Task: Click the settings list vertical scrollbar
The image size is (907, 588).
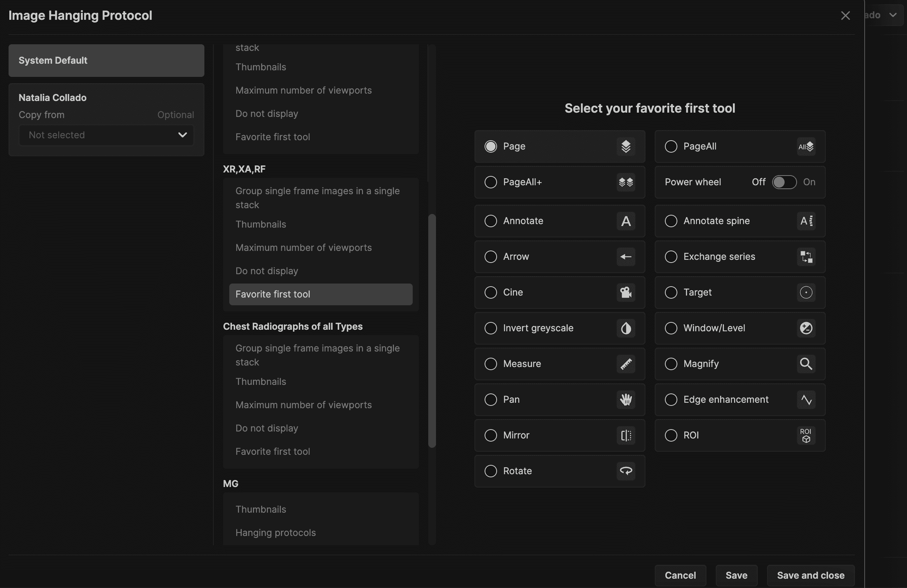Action: [432, 330]
